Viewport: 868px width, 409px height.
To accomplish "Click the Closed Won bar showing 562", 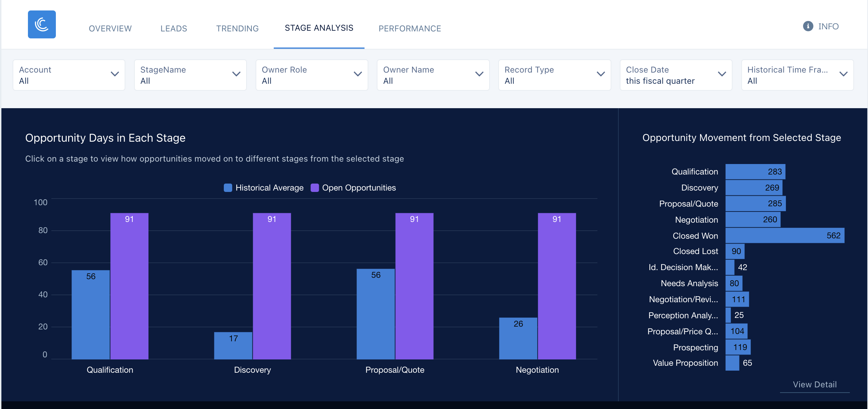I will pos(785,235).
